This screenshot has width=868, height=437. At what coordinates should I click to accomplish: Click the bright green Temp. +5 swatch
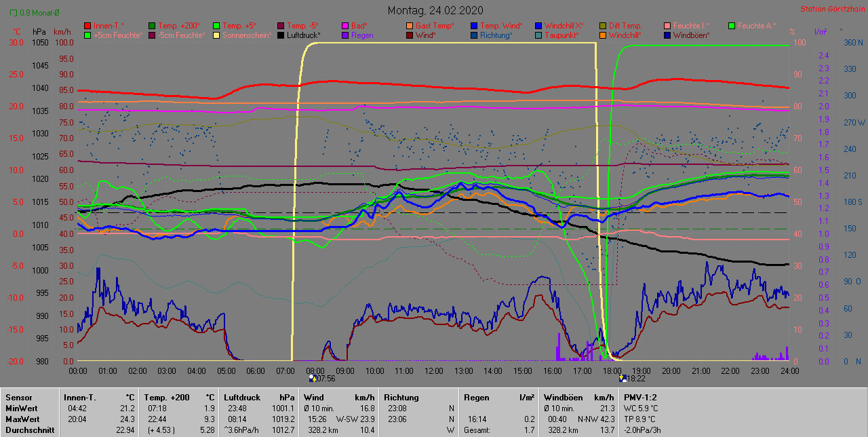coord(217,26)
